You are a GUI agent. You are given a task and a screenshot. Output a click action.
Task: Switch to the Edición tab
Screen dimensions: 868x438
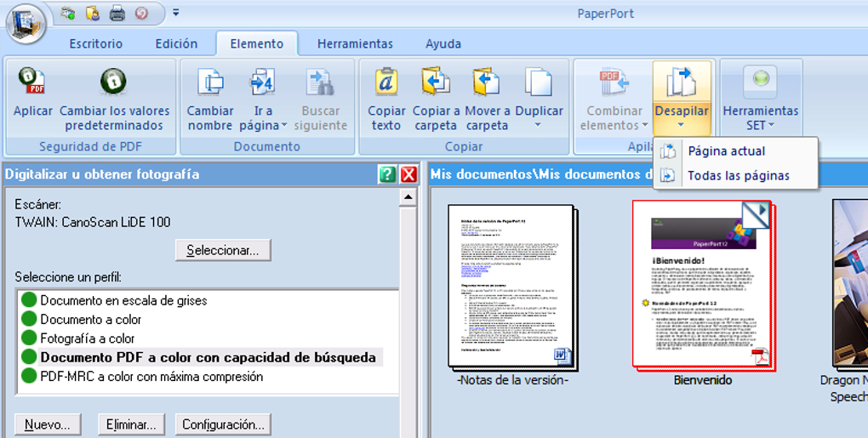click(177, 43)
